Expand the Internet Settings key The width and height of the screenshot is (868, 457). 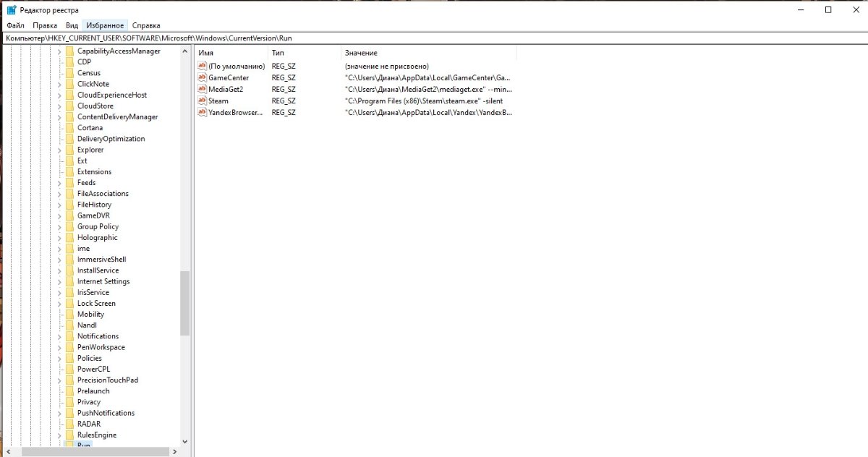coord(59,281)
